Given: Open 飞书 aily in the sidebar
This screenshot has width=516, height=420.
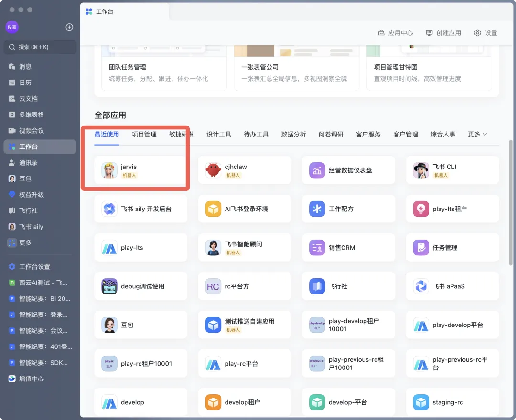Looking at the screenshot, I should (x=40, y=227).
